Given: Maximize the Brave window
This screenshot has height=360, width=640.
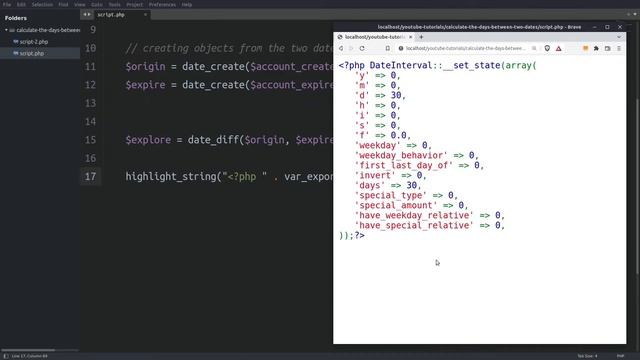Looking at the screenshot, I should [x=607, y=27].
